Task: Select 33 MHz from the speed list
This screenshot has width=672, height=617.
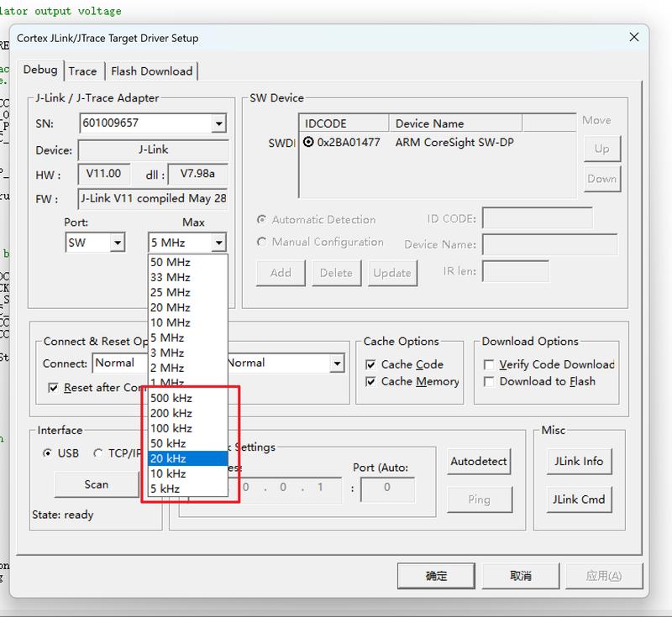Action: [187, 278]
